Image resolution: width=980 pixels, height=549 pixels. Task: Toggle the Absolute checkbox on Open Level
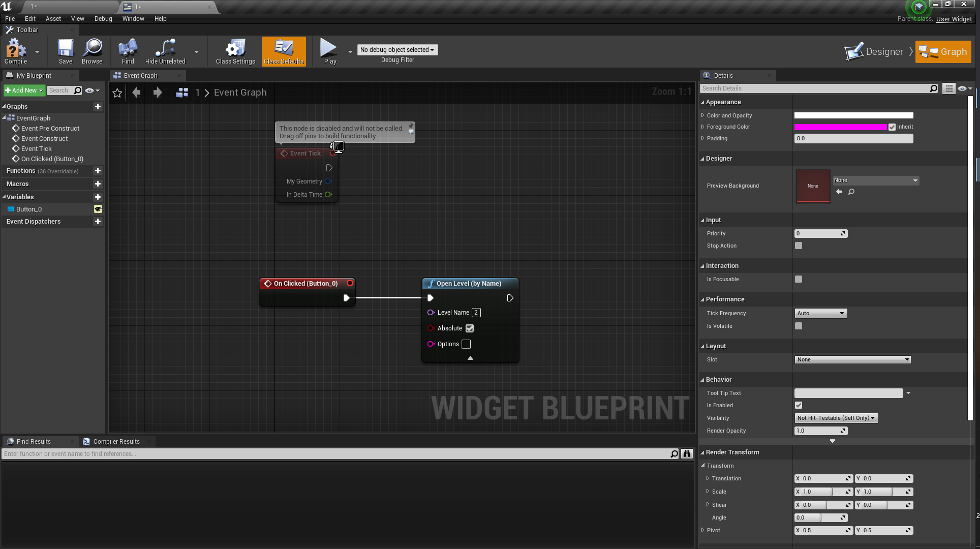[x=469, y=328]
